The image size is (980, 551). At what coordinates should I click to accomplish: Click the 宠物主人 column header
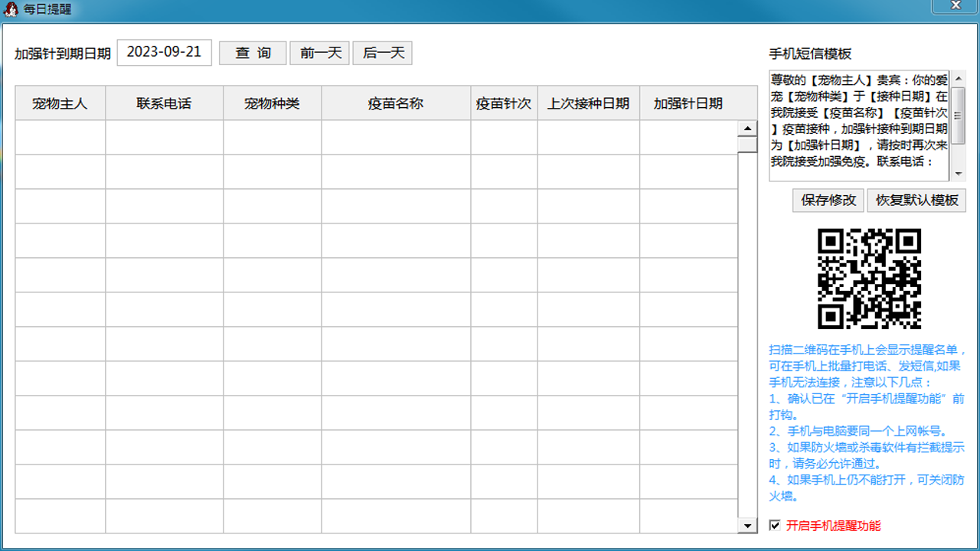click(x=60, y=103)
